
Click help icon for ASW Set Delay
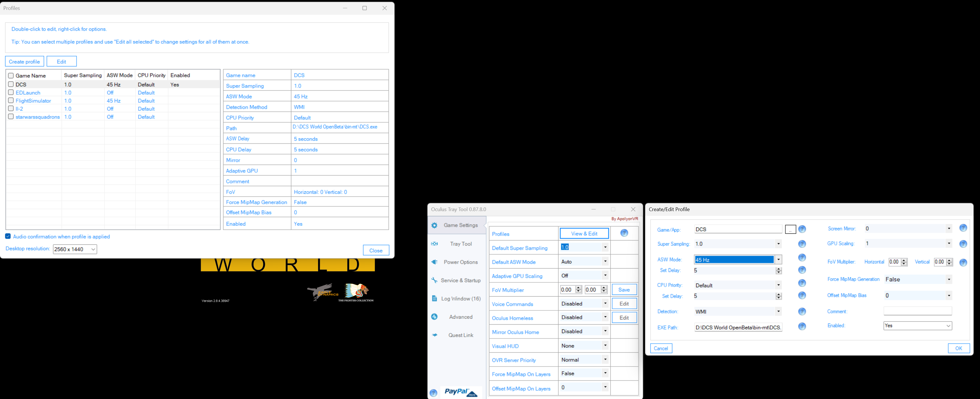(x=802, y=270)
